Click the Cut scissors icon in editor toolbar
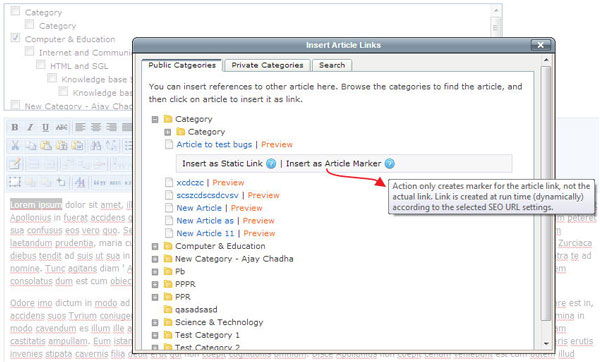The width and height of the screenshot is (600, 362). click(x=15, y=145)
